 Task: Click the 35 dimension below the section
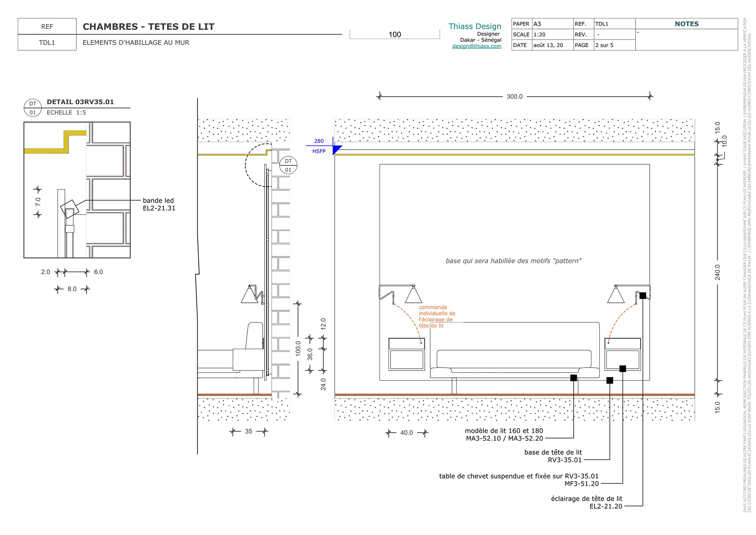(248, 431)
